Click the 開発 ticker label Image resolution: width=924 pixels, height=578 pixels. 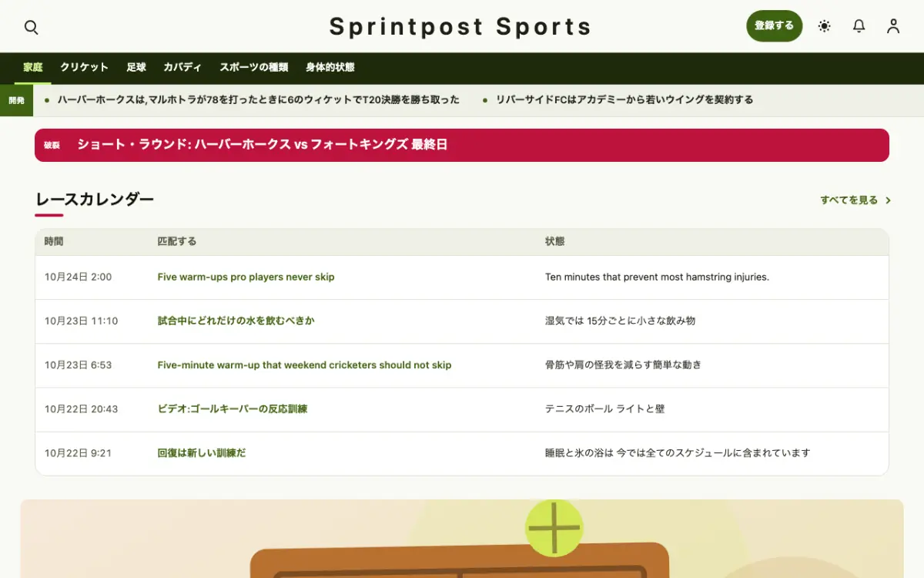pyautogui.click(x=16, y=101)
